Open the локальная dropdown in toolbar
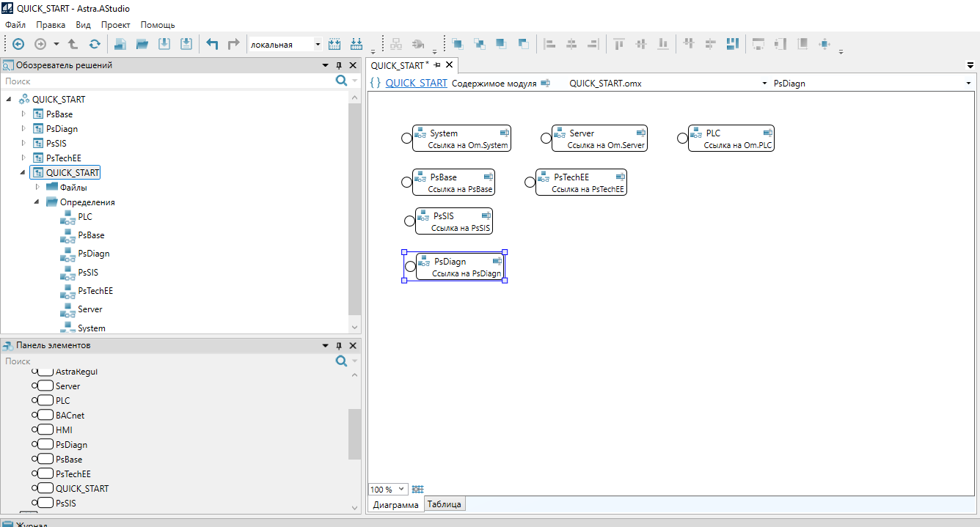Screen dimensions: 980x527 point(318,45)
